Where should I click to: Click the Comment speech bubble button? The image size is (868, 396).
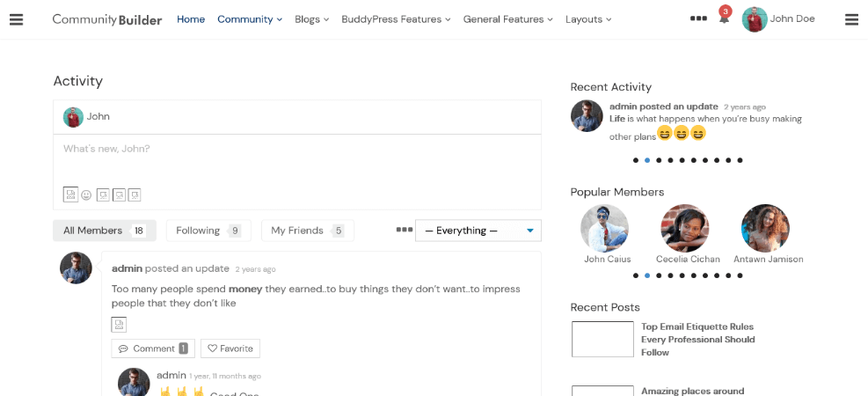(153, 348)
